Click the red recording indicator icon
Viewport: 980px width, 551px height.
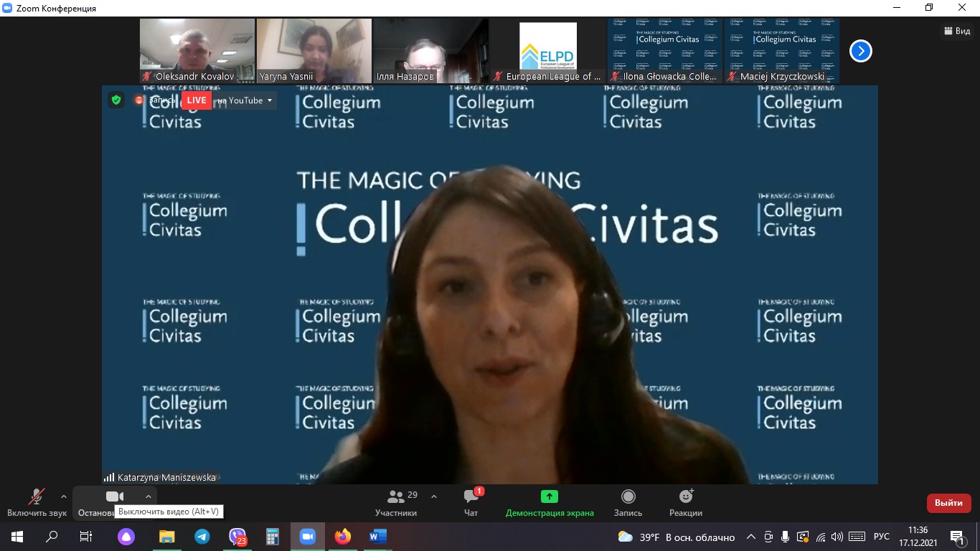(139, 100)
